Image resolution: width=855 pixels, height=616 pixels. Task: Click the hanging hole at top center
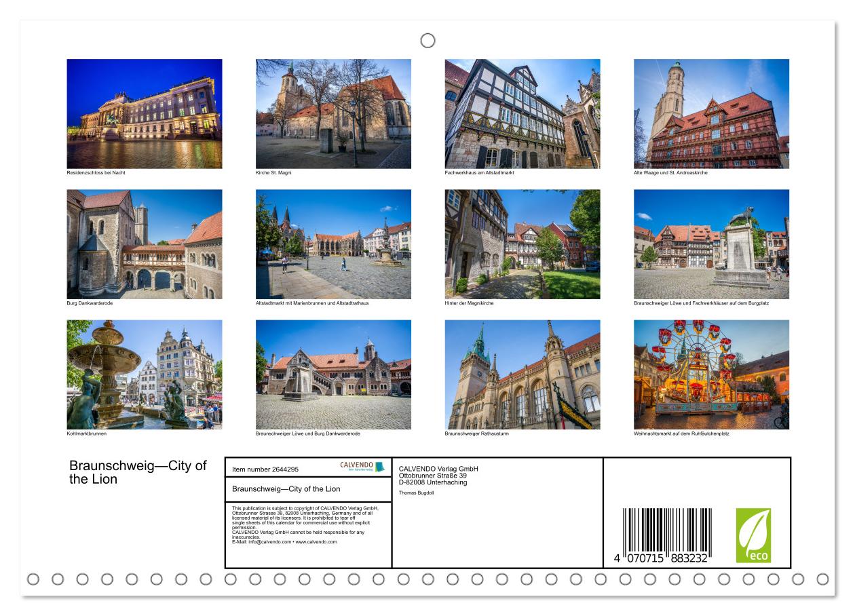point(427,41)
